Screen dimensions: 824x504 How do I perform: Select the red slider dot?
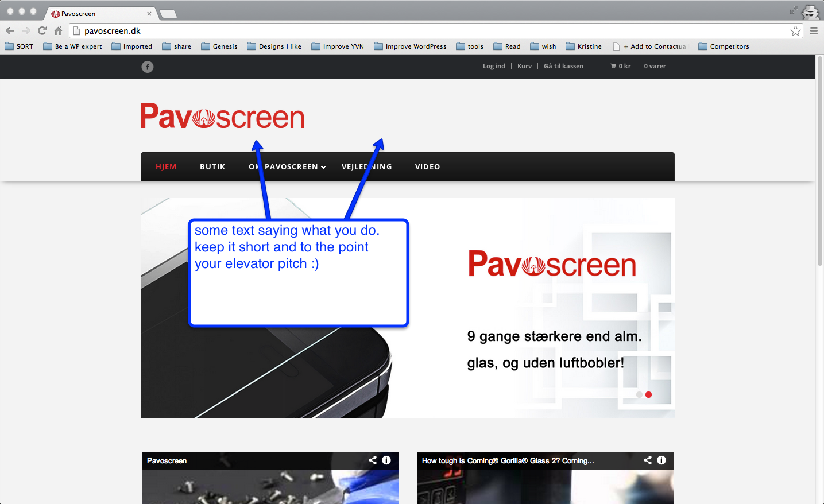(x=648, y=394)
